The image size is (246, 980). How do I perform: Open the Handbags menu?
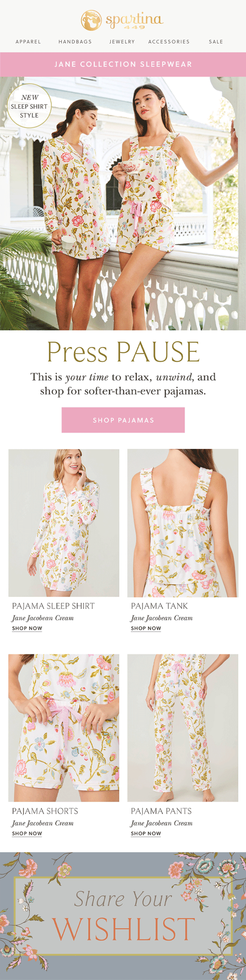tap(75, 42)
